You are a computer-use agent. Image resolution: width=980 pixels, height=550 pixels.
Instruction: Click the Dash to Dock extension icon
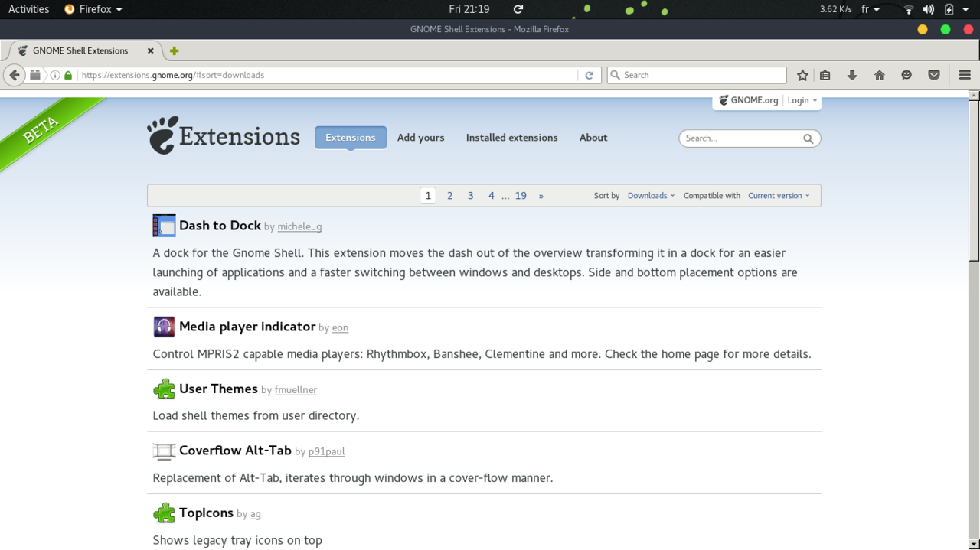164,226
